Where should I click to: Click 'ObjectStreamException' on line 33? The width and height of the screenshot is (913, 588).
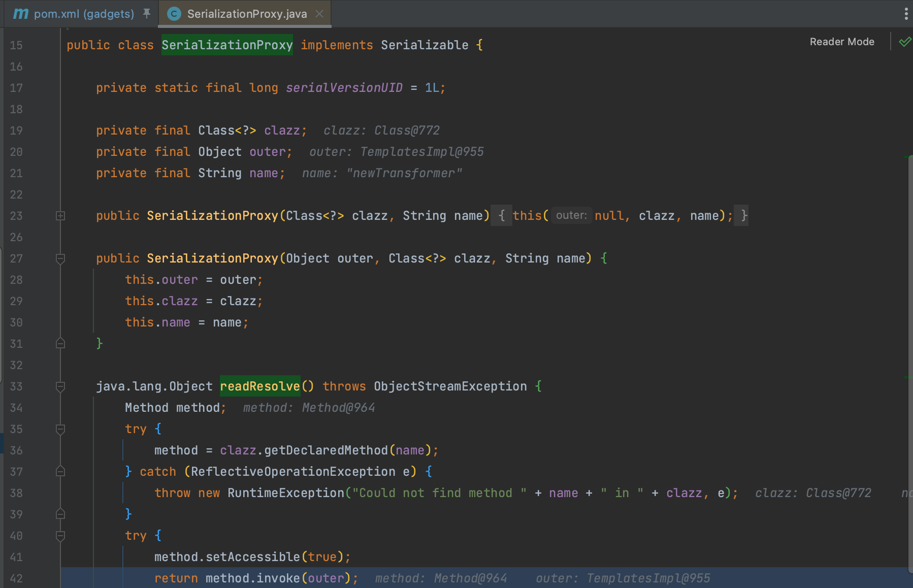[450, 386]
